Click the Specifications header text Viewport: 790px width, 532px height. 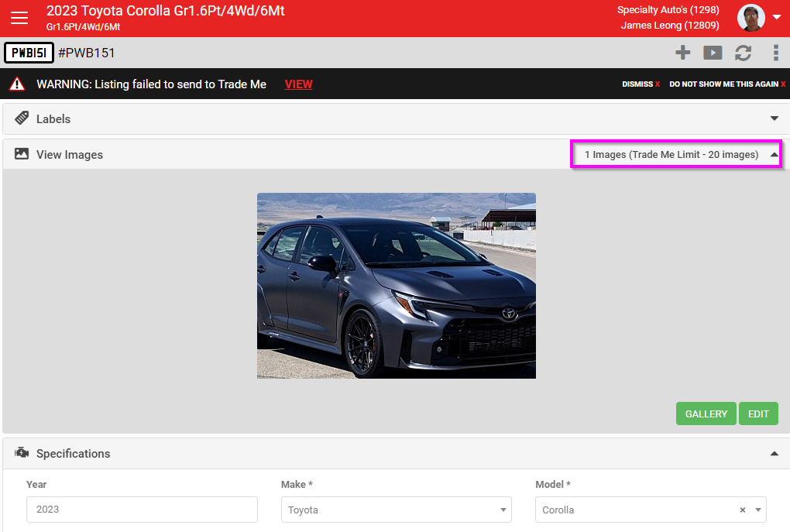tap(73, 454)
